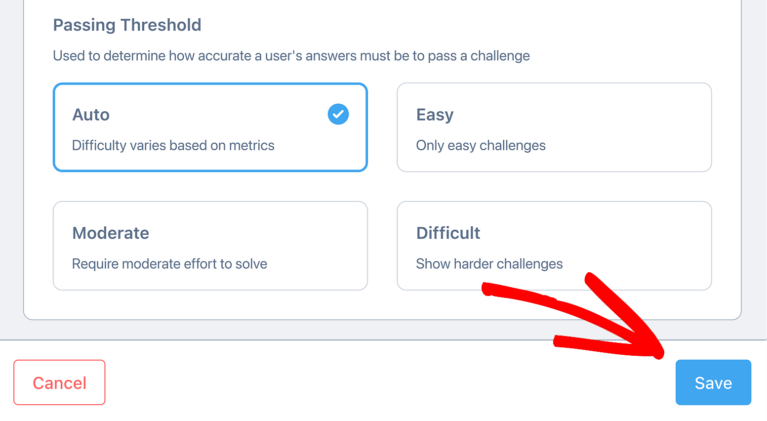Select the Auto threshold option card
Viewport: 767px width, 421px height.
pyautogui.click(x=210, y=127)
